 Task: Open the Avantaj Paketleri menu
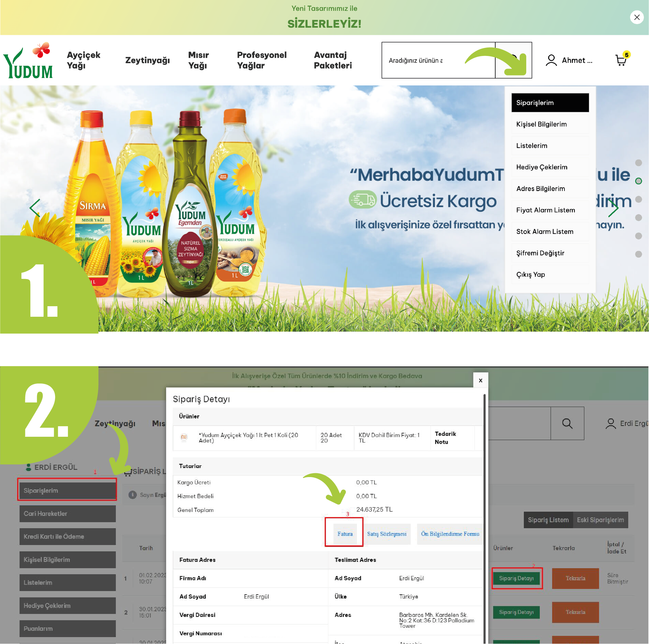[332, 60]
